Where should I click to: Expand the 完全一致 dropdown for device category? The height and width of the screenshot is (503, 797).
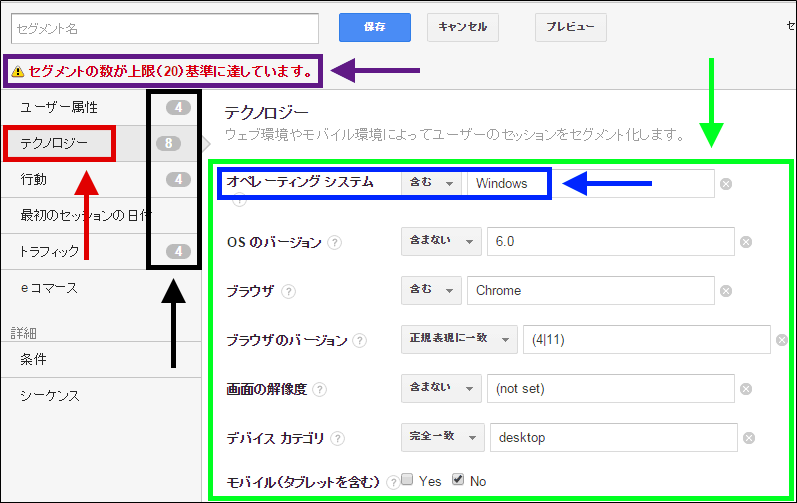coord(442,437)
